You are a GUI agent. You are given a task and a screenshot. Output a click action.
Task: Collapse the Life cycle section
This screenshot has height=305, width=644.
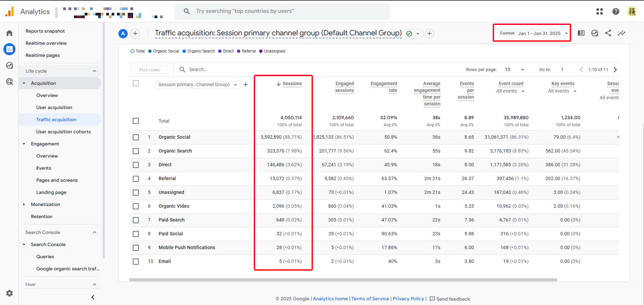pyautogui.click(x=94, y=71)
